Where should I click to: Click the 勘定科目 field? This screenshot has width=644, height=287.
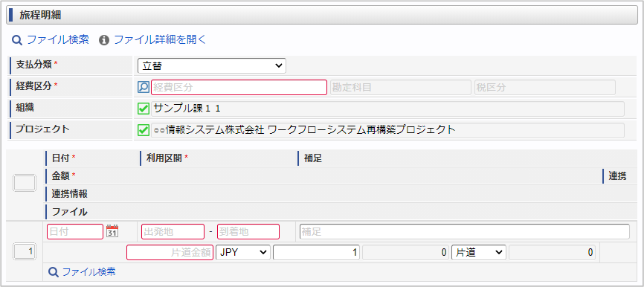(400, 88)
